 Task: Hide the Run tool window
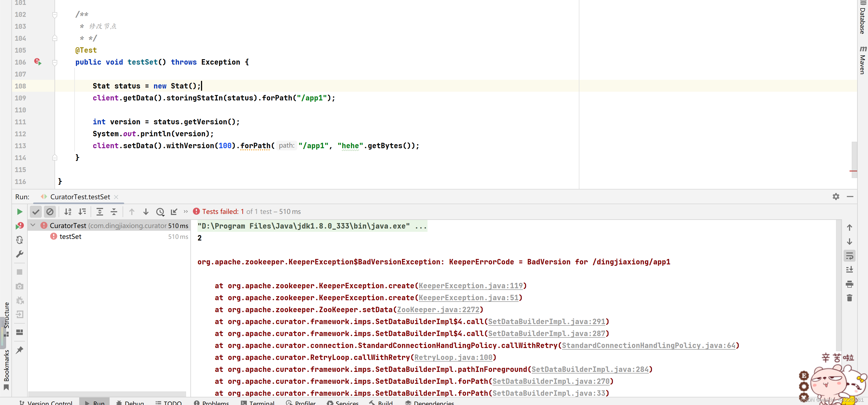click(x=850, y=197)
